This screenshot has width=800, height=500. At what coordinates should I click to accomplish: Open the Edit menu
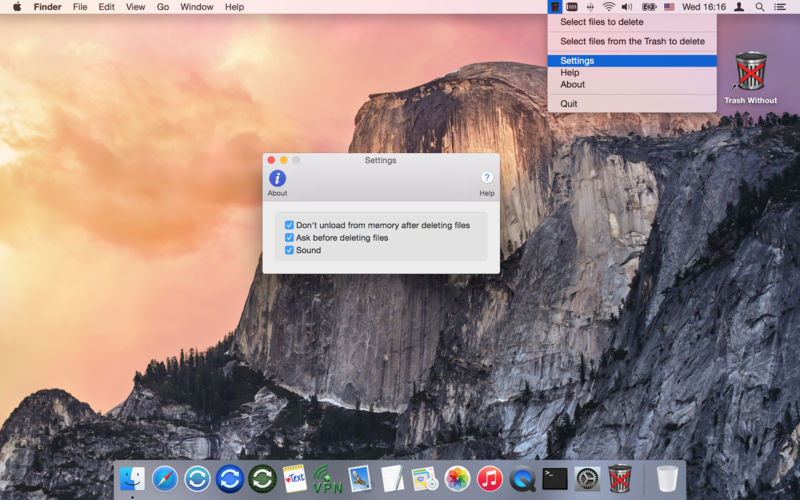[x=106, y=7]
